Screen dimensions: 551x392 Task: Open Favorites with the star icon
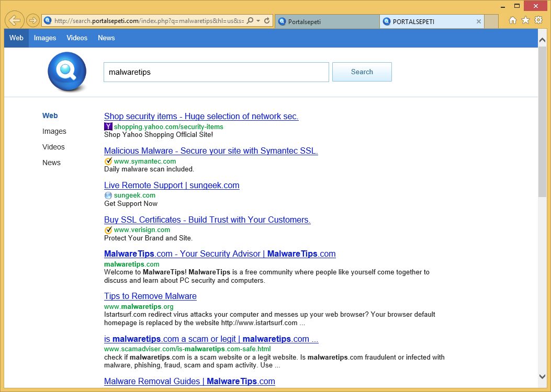(526, 20)
